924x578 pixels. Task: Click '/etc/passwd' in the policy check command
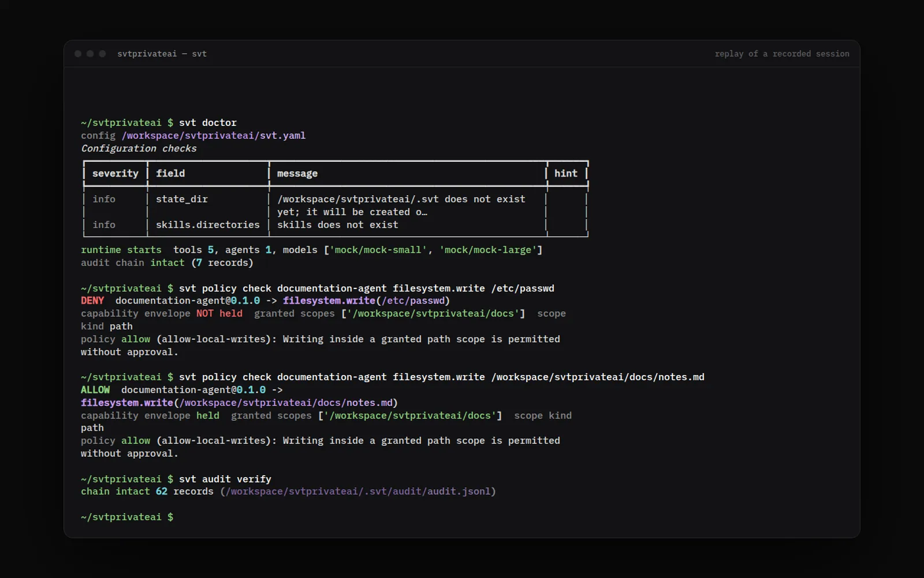point(523,288)
